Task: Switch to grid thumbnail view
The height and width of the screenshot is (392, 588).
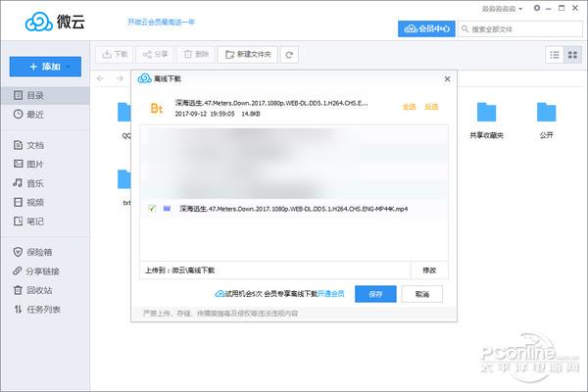Action: (x=572, y=55)
